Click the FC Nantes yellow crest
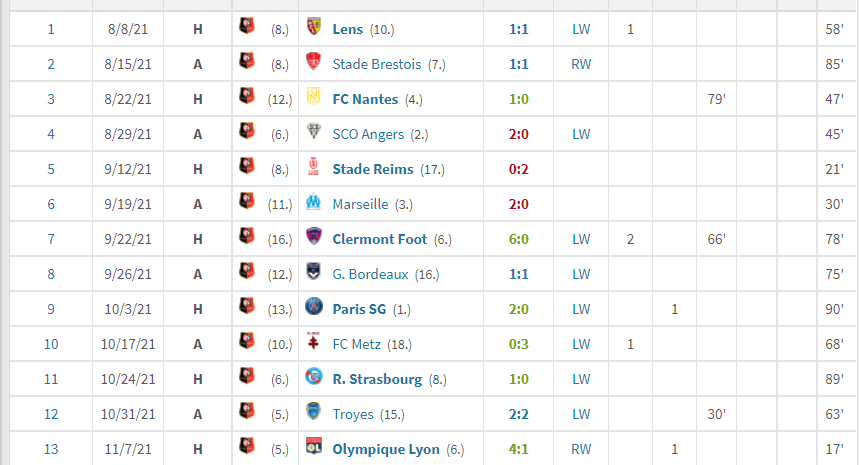The height and width of the screenshot is (465, 859). 313,96
